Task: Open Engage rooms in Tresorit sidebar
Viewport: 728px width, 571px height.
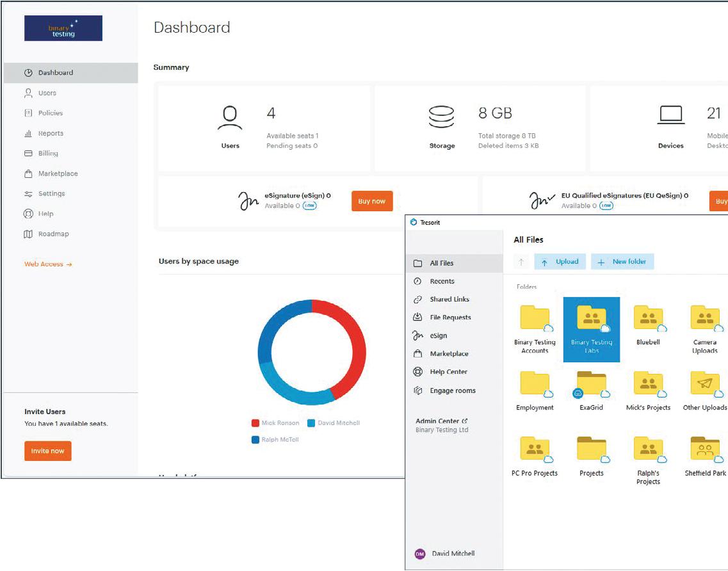Action: [454, 391]
